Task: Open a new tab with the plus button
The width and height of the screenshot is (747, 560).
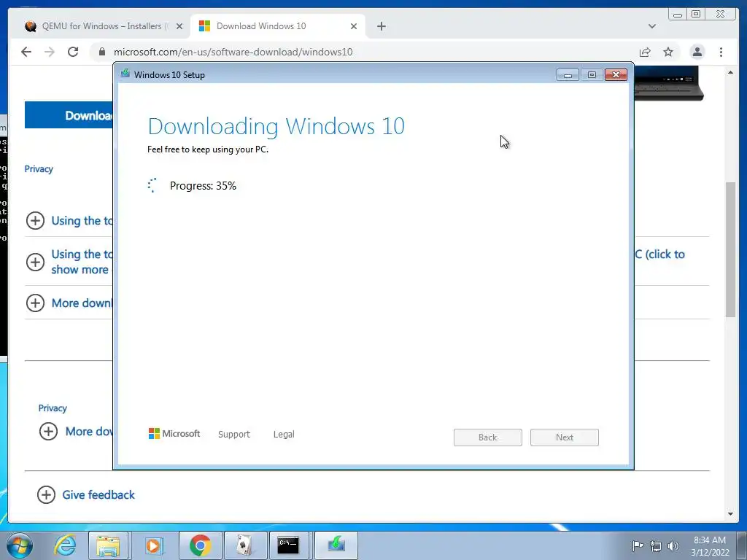Action: point(381,26)
